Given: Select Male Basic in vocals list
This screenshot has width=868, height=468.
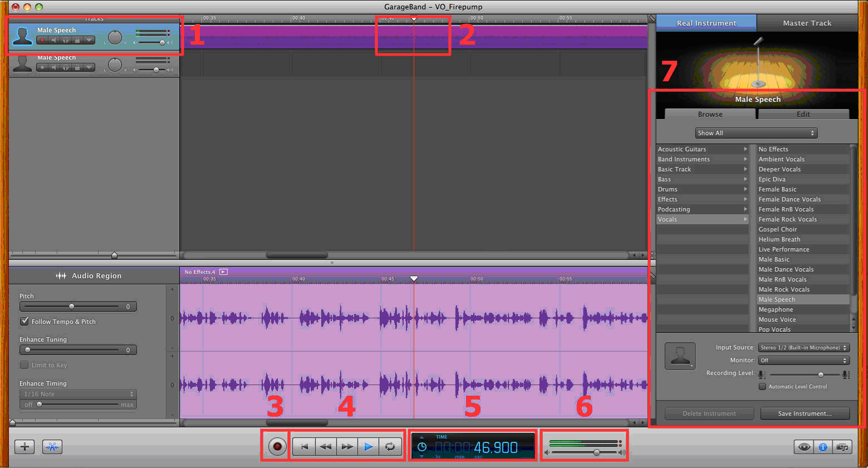Looking at the screenshot, I should coord(774,259).
